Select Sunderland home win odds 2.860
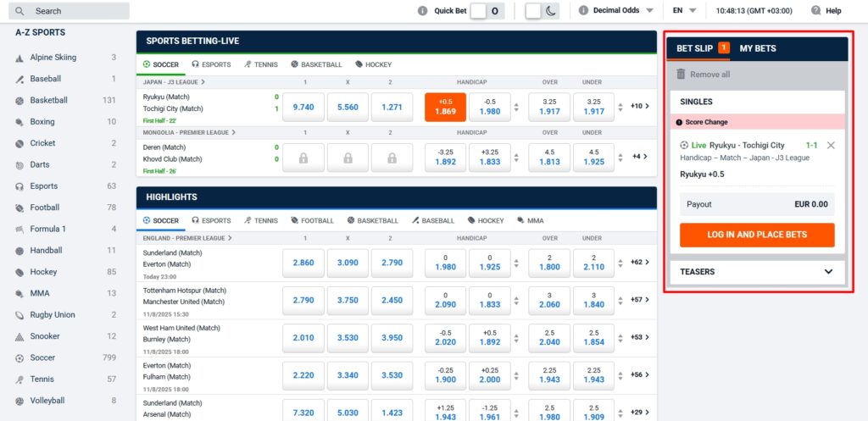Image resolution: width=868 pixels, height=421 pixels. coord(303,263)
